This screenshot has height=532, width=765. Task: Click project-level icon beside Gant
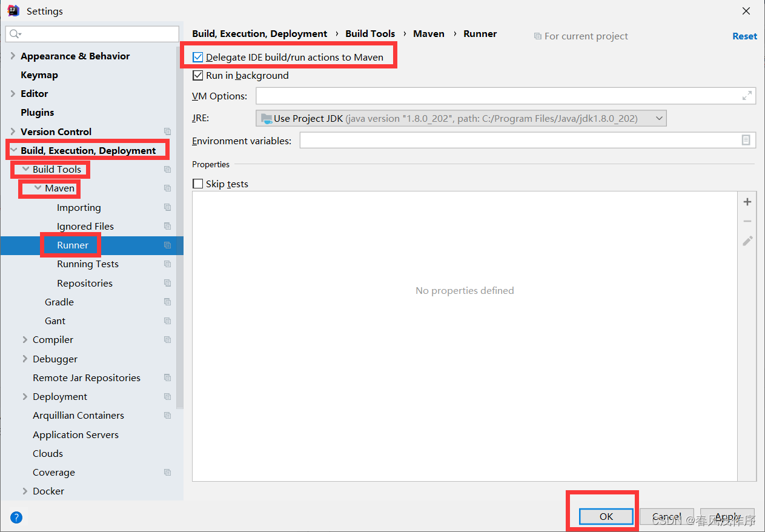[x=167, y=321]
